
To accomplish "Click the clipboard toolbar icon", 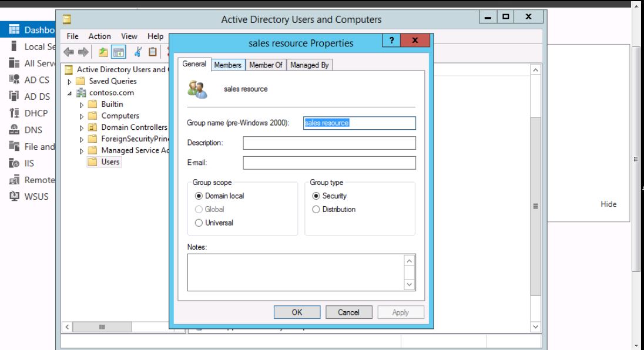I will click(152, 52).
